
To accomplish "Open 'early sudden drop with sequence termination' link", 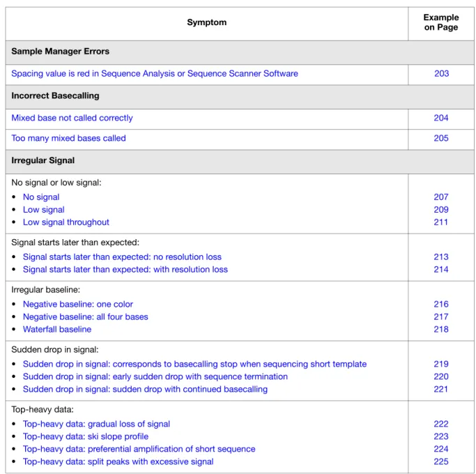I will (x=155, y=376).
